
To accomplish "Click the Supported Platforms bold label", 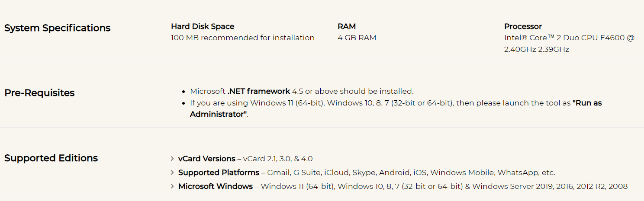I will pyautogui.click(x=219, y=172).
